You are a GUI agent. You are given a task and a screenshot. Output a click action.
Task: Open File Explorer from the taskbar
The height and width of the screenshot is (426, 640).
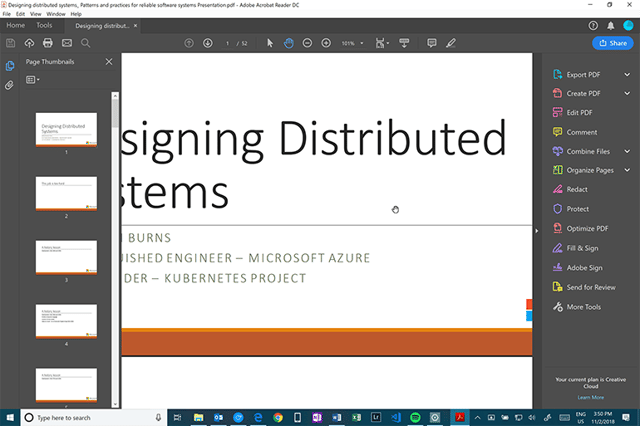tap(198, 417)
